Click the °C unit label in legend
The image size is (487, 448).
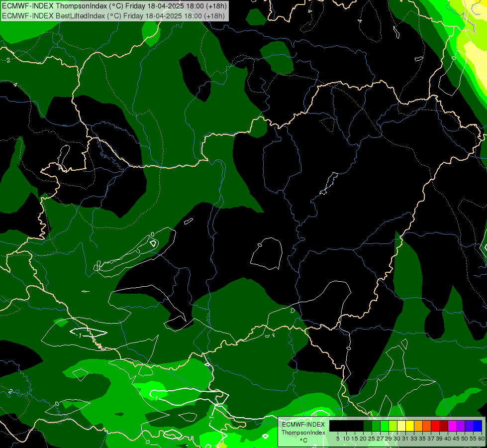(x=303, y=440)
